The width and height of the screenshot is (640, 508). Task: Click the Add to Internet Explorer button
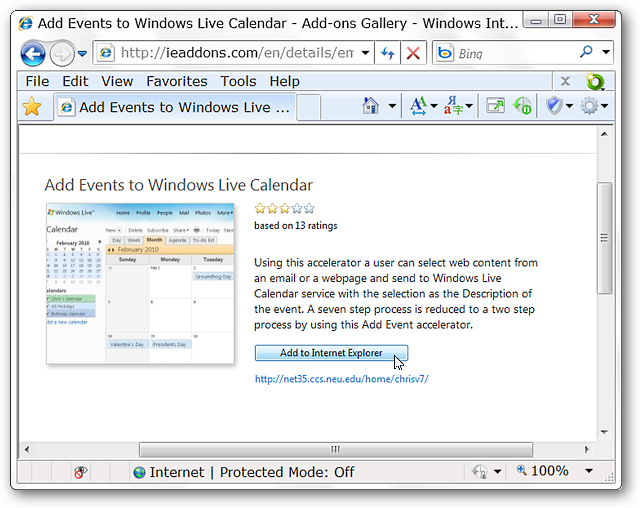click(x=331, y=353)
